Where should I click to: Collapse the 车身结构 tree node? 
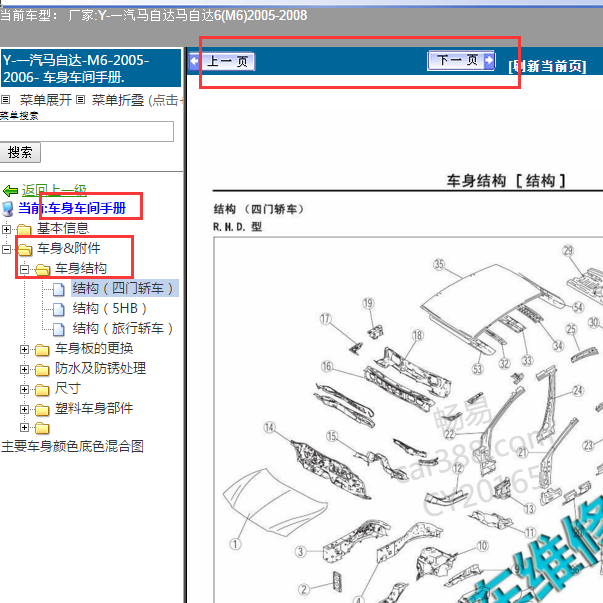pyautogui.click(x=25, y=269)
